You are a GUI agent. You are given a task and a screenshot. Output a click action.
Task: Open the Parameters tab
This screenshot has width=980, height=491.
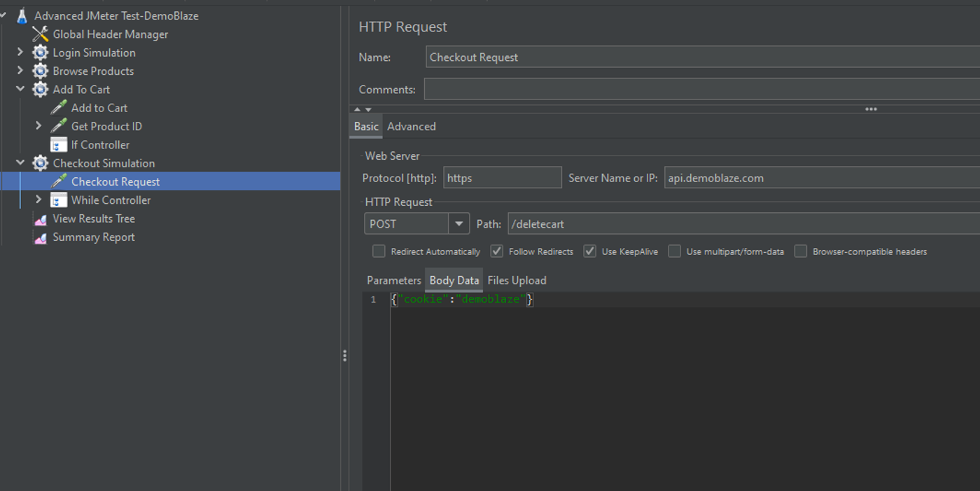[394, 280]
